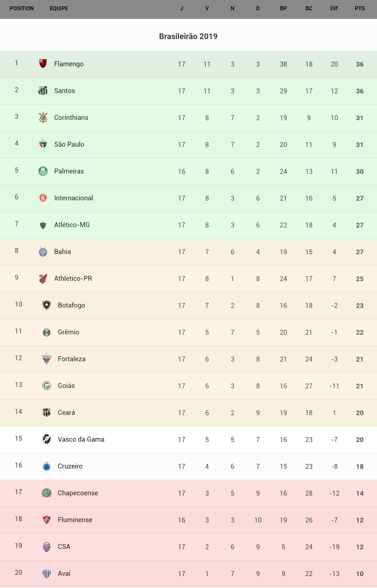Click the EQUIPE column header
377x588 pixels.
(59, 9)
